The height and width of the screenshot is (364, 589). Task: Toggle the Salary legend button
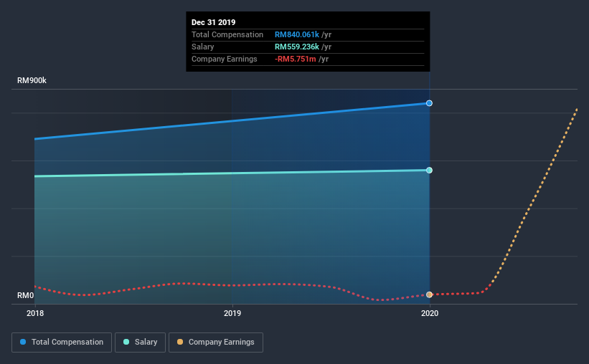coord(140,343)
